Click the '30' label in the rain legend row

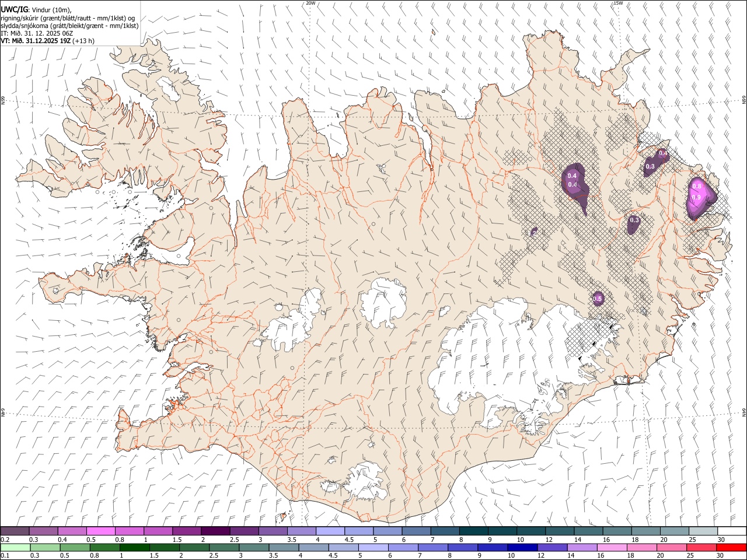point(720,556)
